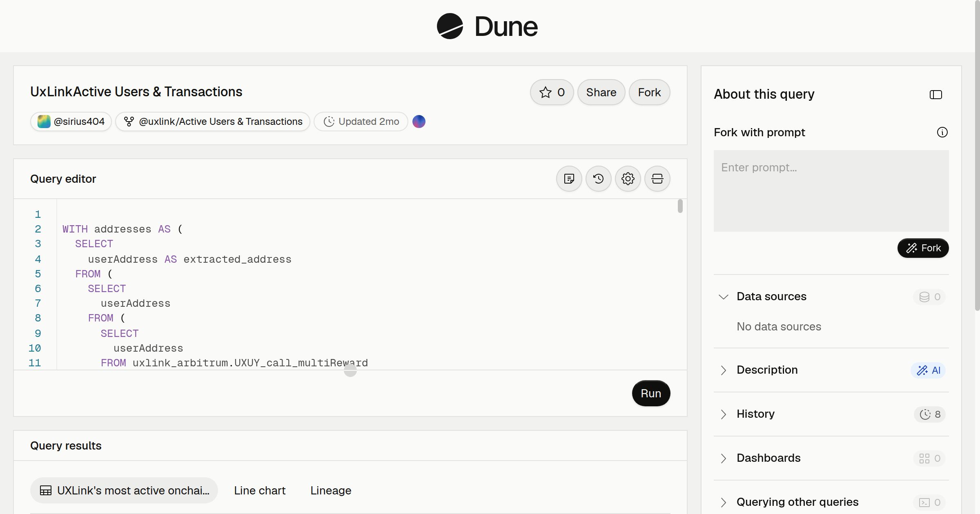
Task: Expand the Description section
Action: 724,370
